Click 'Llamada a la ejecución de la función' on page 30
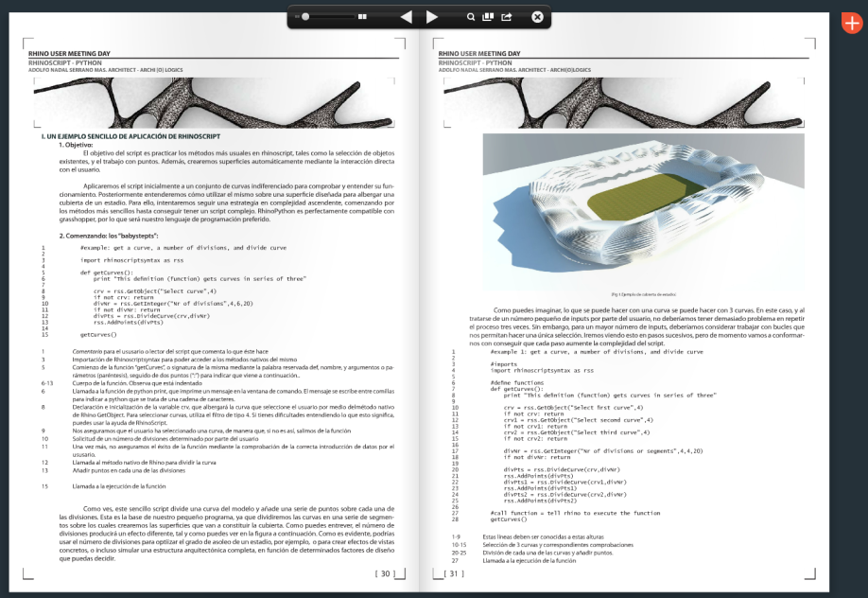 coord(119,486)
